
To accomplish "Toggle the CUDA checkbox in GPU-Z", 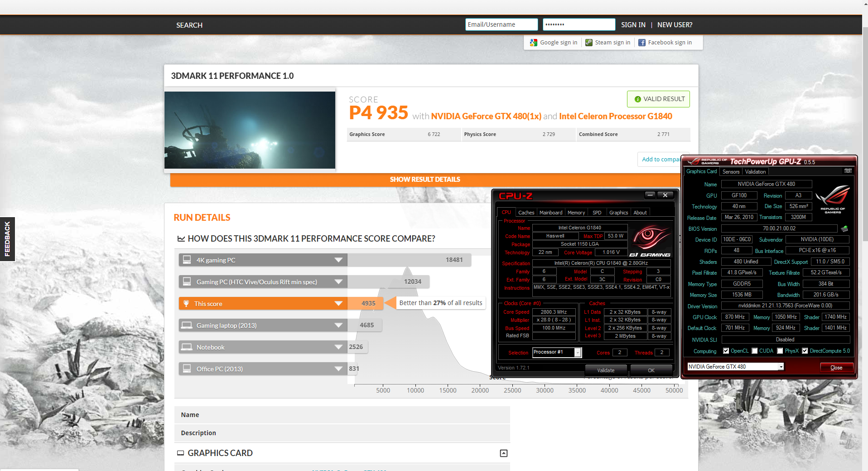I will 755,351.
